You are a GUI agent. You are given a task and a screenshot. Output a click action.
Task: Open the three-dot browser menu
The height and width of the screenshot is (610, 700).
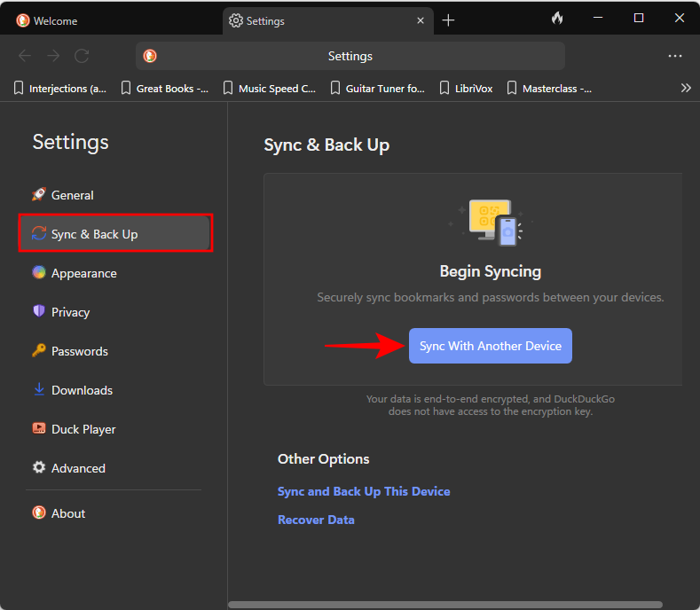click(x=674, y=56)
